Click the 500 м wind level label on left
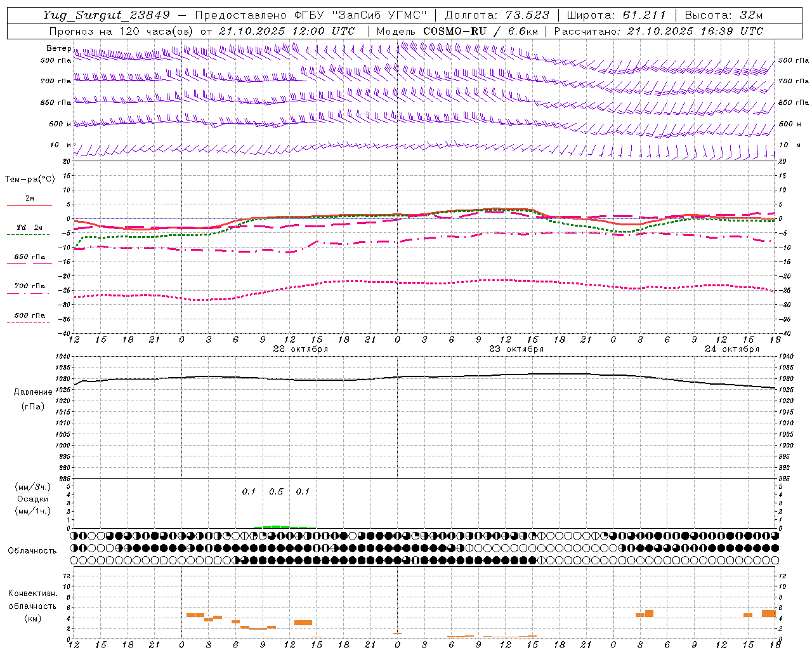 (x=60, y=124)
